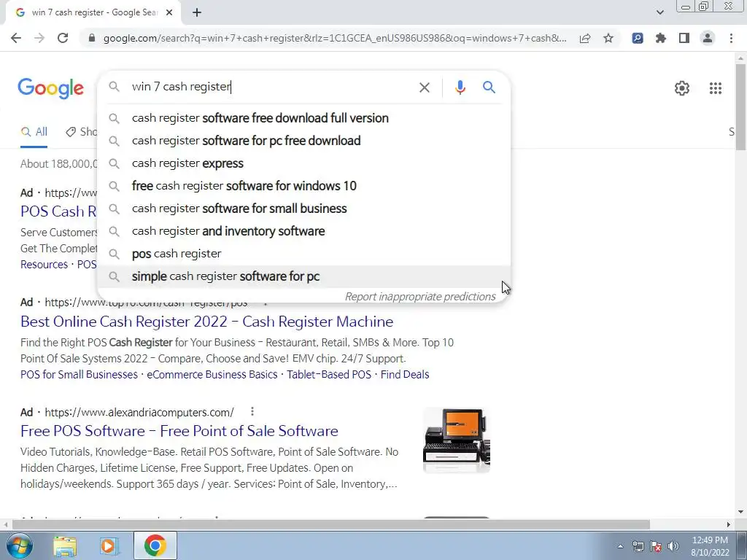Open the network tray icon

(x=638, y=546)
